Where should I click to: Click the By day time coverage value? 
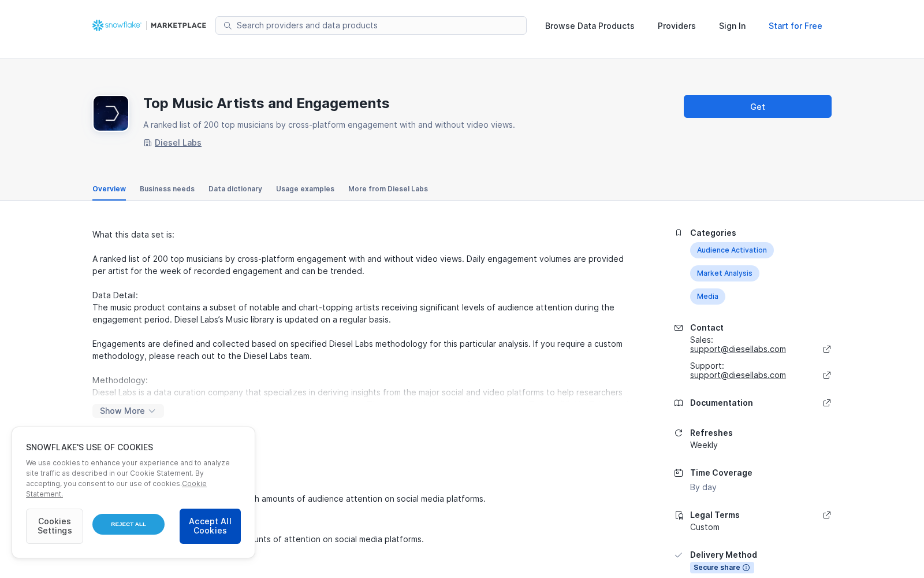coord(703,487)
